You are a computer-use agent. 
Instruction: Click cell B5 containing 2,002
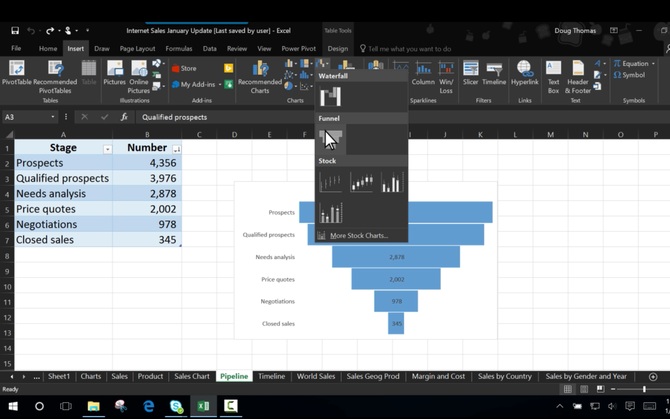147,208
